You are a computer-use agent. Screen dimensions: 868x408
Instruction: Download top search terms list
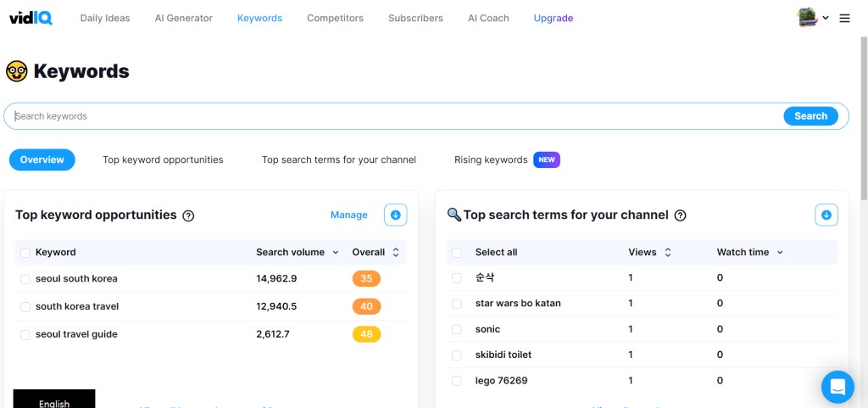tap(826, 215)
